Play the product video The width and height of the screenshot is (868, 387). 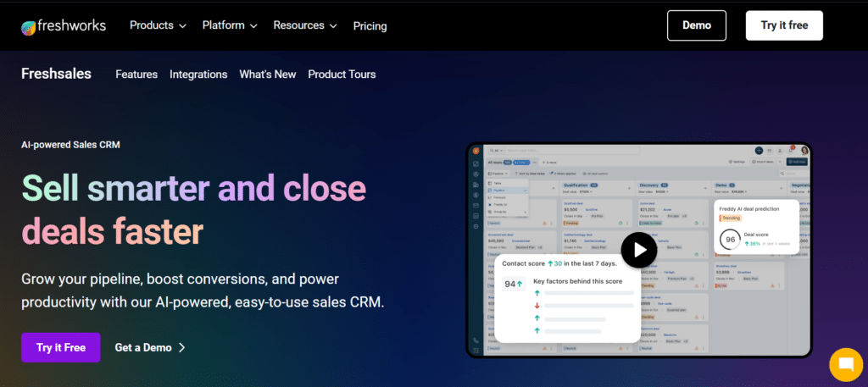[639, 251]
